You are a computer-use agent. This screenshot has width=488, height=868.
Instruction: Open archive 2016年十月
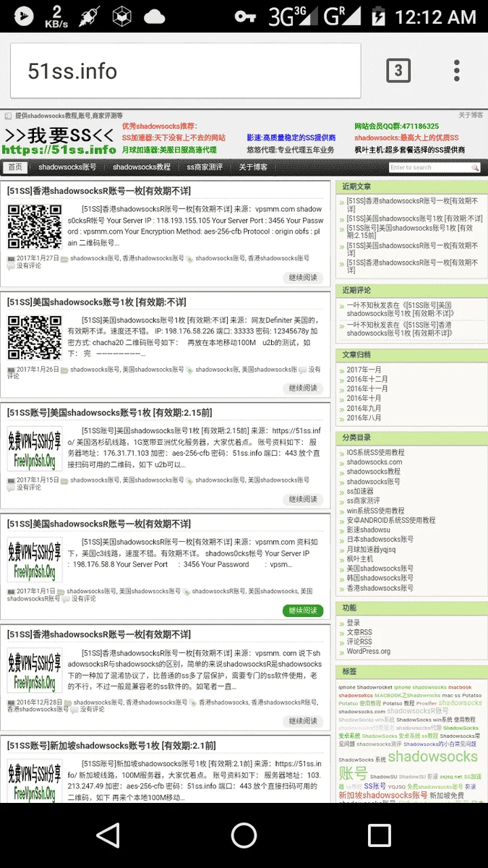[x=364, y=398]
